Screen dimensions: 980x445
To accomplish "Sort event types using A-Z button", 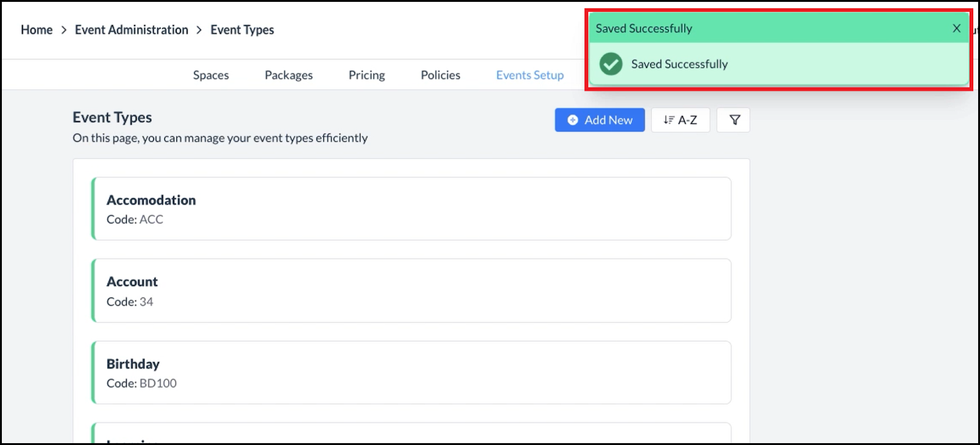I will point(680,120).
